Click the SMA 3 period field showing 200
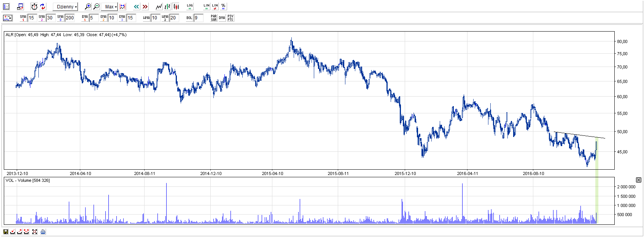 coord(70,18)
